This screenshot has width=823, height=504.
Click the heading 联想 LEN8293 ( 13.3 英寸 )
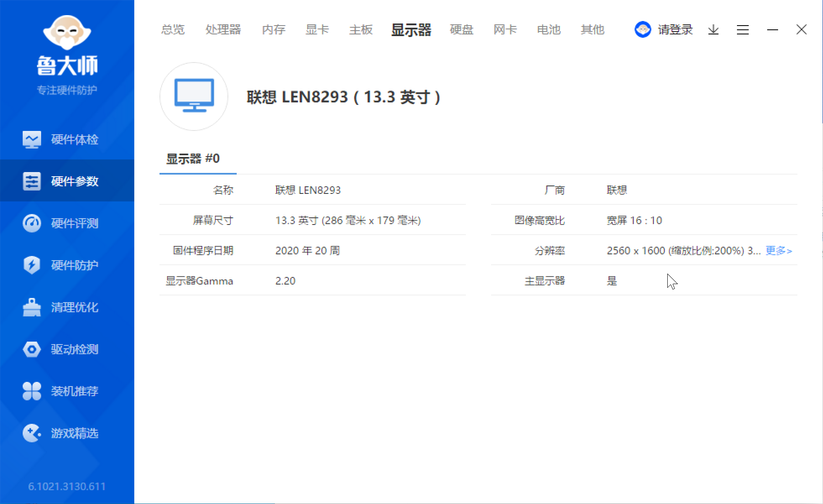tap(344, 97)
